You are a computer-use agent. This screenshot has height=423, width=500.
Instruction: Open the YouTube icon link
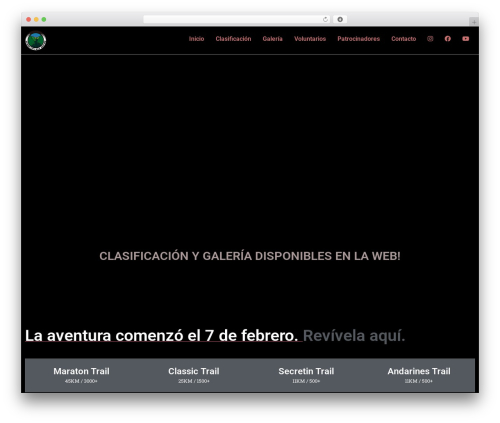(466, 39)
